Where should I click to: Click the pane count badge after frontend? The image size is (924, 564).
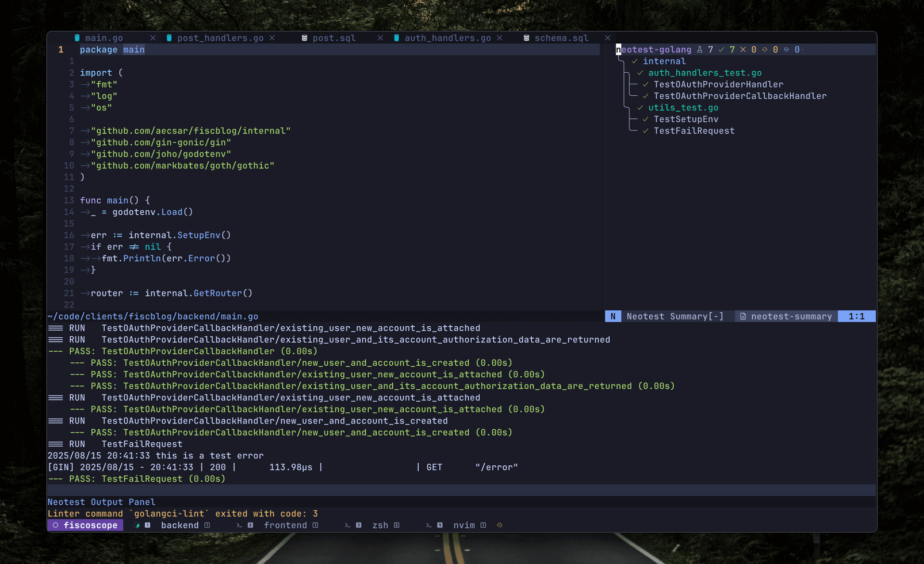click(x=315, y=525)
